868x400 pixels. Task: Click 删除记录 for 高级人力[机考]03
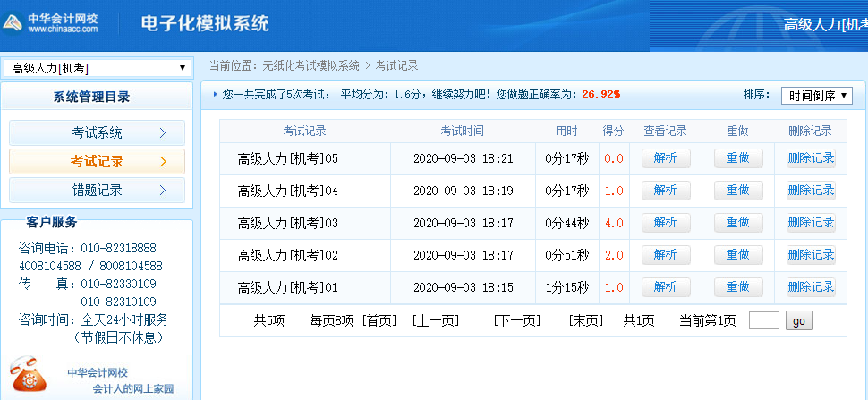(811, 223)
